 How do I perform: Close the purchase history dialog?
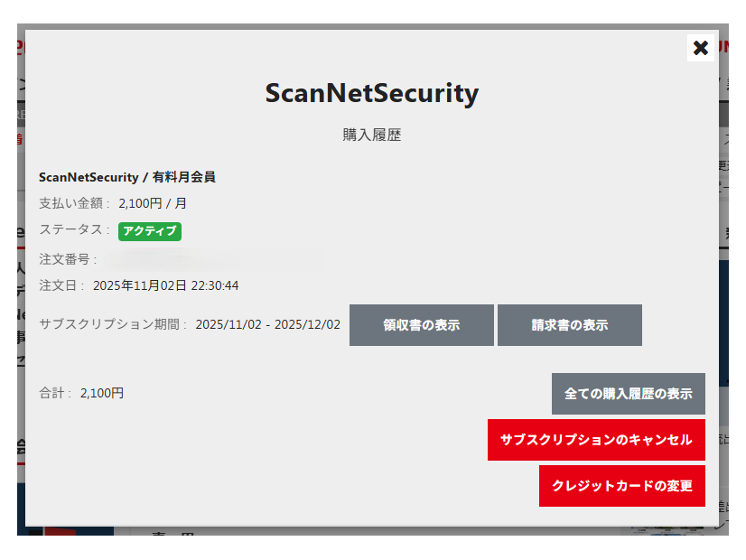(701, 48)
